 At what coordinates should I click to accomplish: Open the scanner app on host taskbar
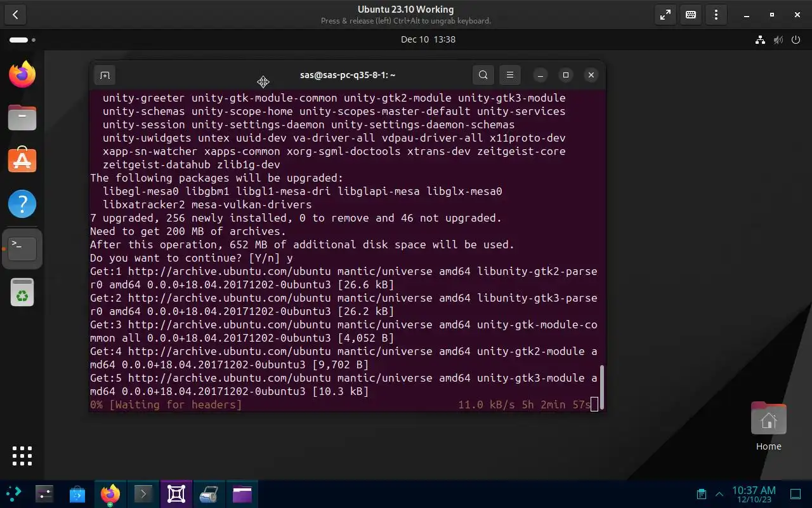click(209, 493)
